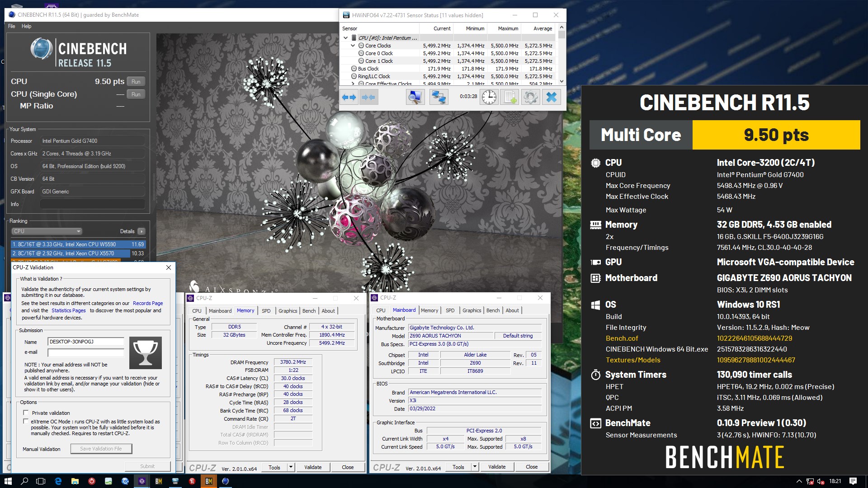Open HWiNFO sensor search magnifier icon

(415, 97)
